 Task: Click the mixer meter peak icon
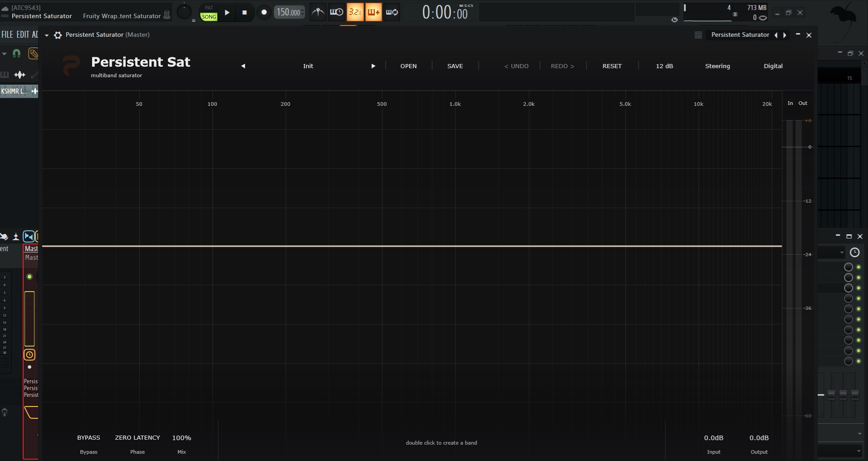[x=16, y=236]
